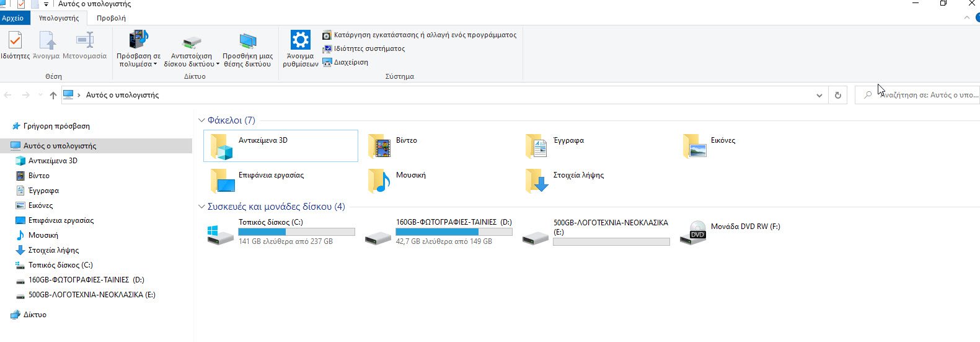This screenshot has width=980, height=342.
Task: Switch to the Υπολογιστής ribbon tab
Action: click(59, 18)
